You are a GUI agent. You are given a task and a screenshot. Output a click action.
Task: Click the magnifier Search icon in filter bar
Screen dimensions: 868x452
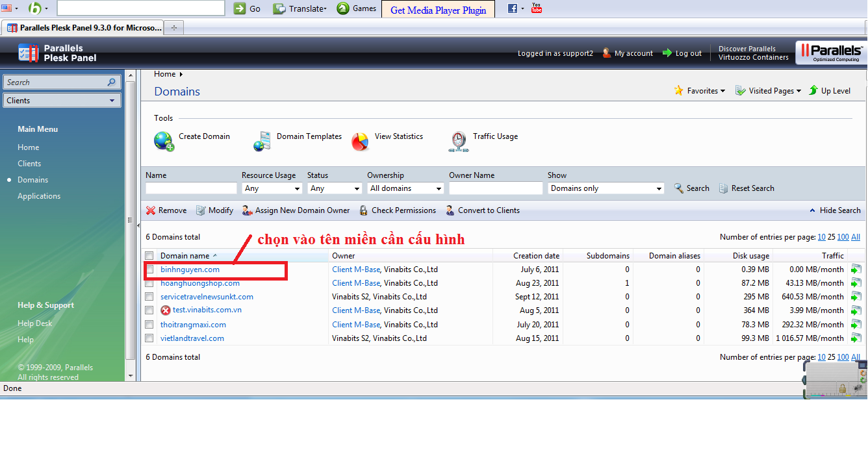(679, 188)
